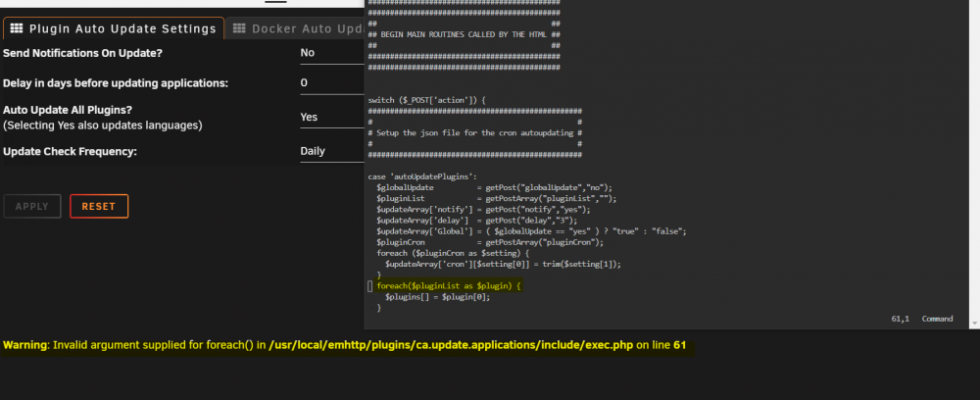
Task: Click the switch ($_POST['action']) code line
Action: 427,100
